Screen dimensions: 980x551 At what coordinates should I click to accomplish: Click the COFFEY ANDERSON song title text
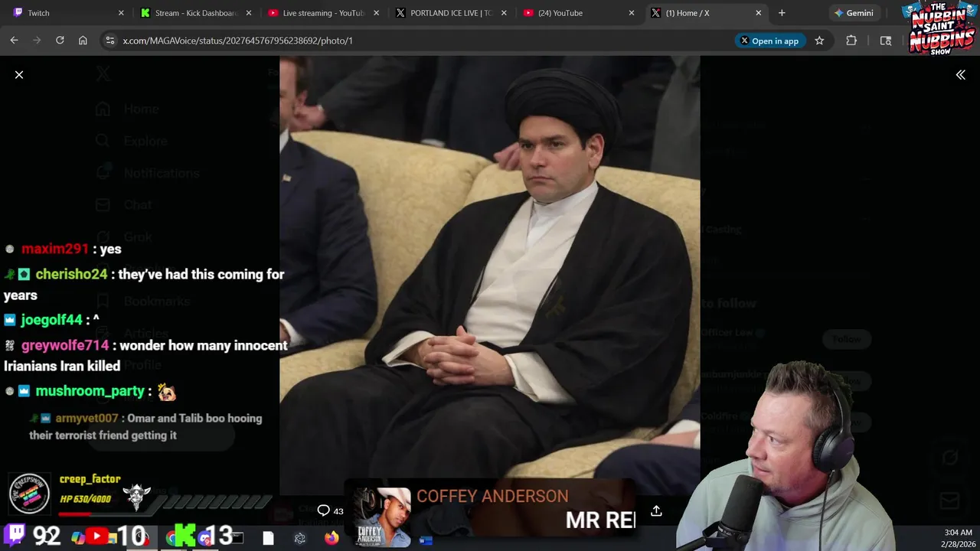point(492,497)
